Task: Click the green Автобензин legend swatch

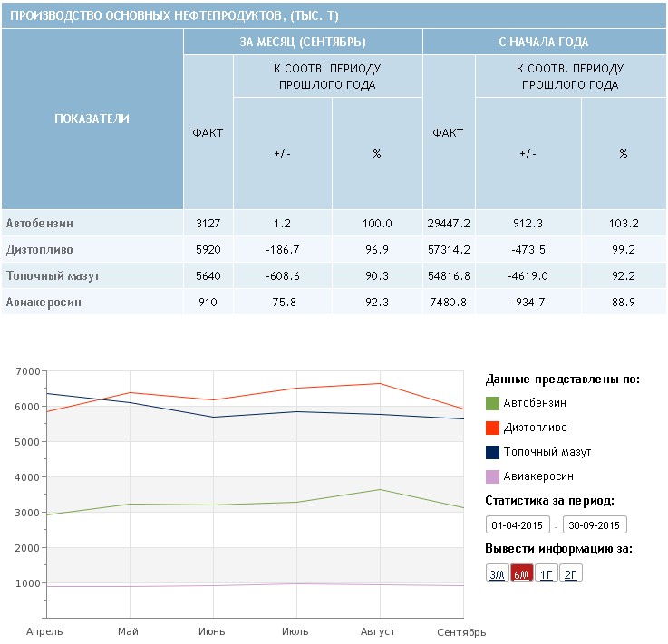Action: pyautogui.click(x=492, y=403)
